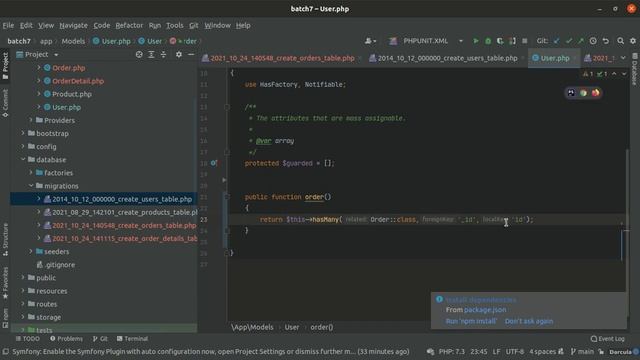
Task: Open in built-in preview browser icon
Action: coord(571,93)
